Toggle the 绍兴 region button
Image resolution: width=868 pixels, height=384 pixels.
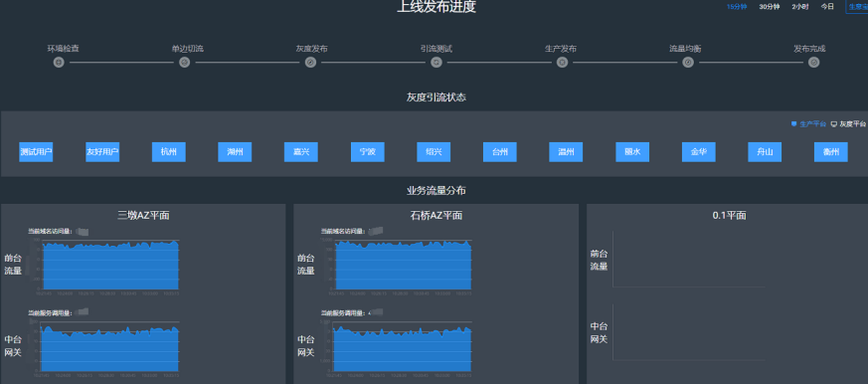pos(434,152)
